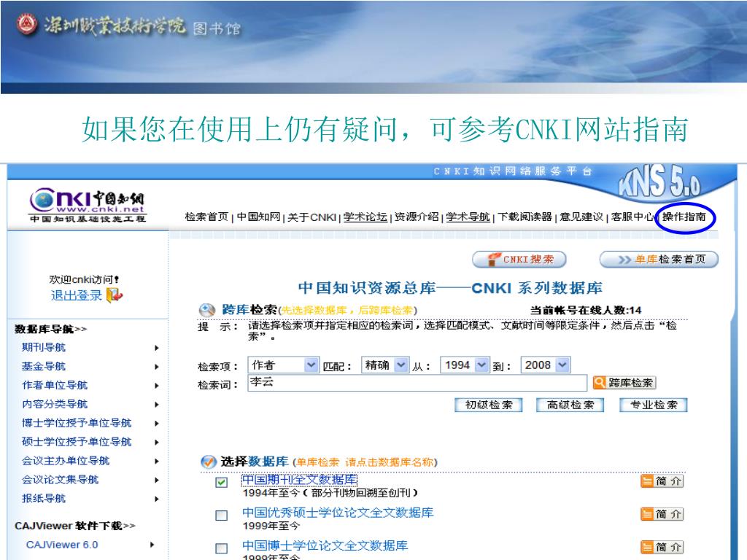
Task: Open 客服中心 in top navigation
Action: pos(632,217)
